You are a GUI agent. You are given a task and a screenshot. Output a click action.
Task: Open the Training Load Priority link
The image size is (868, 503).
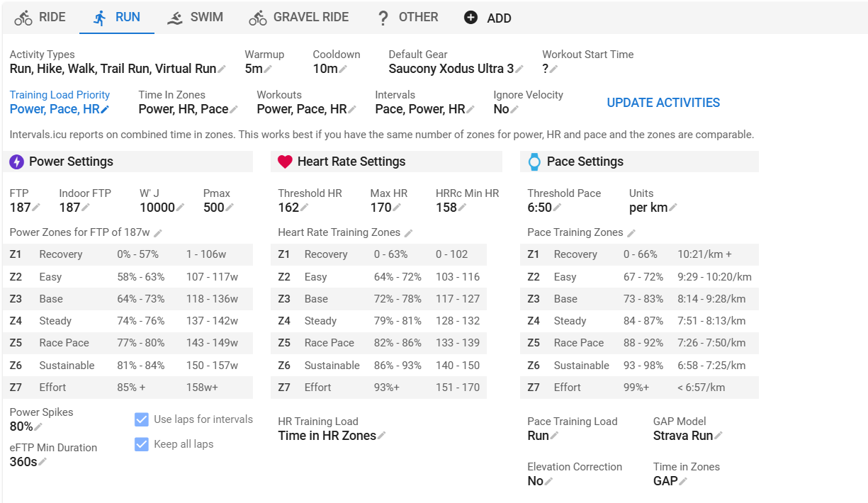(x=60, y=95)
